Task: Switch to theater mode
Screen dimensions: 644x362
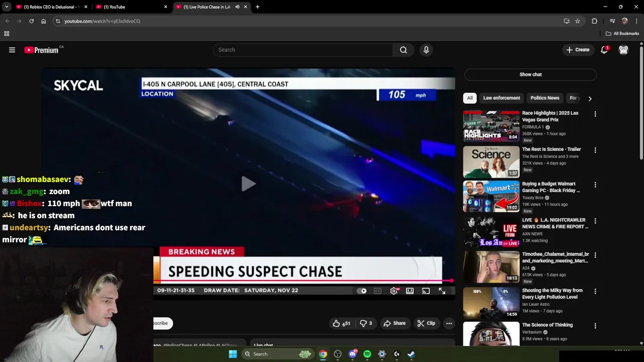Action: tap(410, 291)
